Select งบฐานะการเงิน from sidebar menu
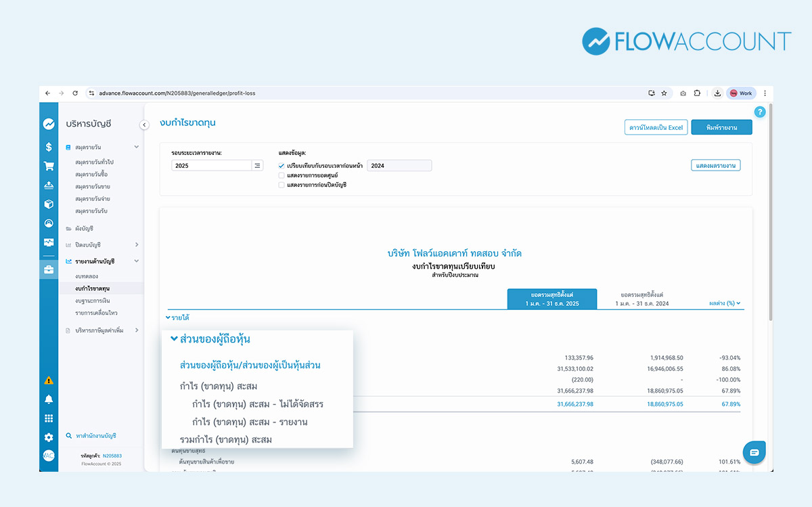812x507 pixels. pos(93,301)
